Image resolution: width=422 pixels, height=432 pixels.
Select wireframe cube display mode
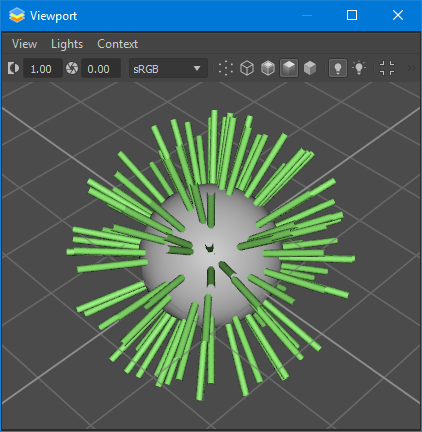(x=247, y=68)
